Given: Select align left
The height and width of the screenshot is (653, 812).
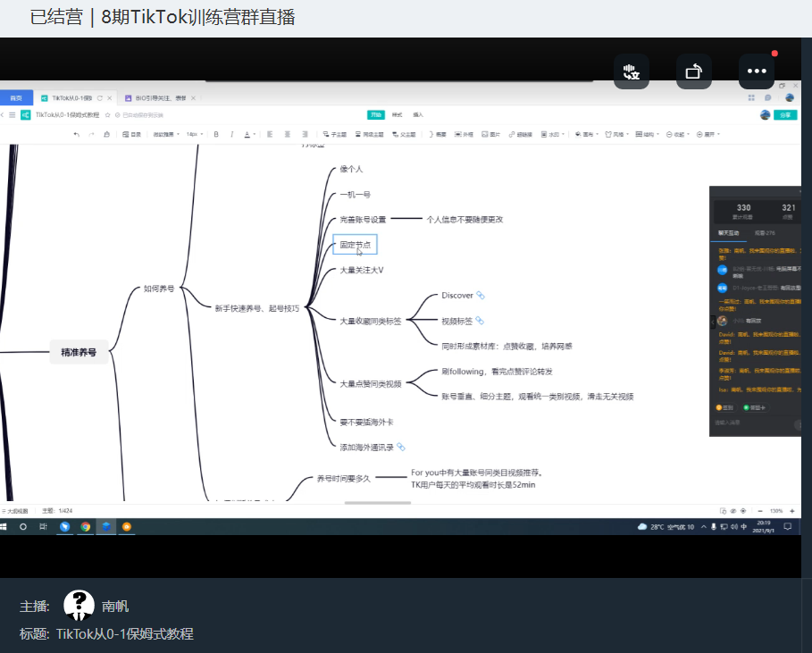Looking at the screenshot, I should tap(270, 134).
